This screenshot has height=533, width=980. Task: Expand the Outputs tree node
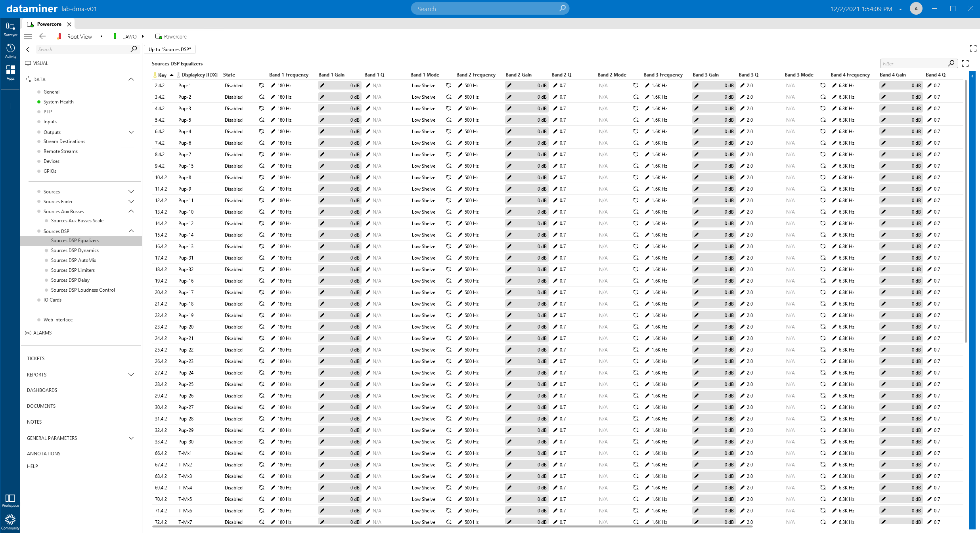(x=131, y=132)
